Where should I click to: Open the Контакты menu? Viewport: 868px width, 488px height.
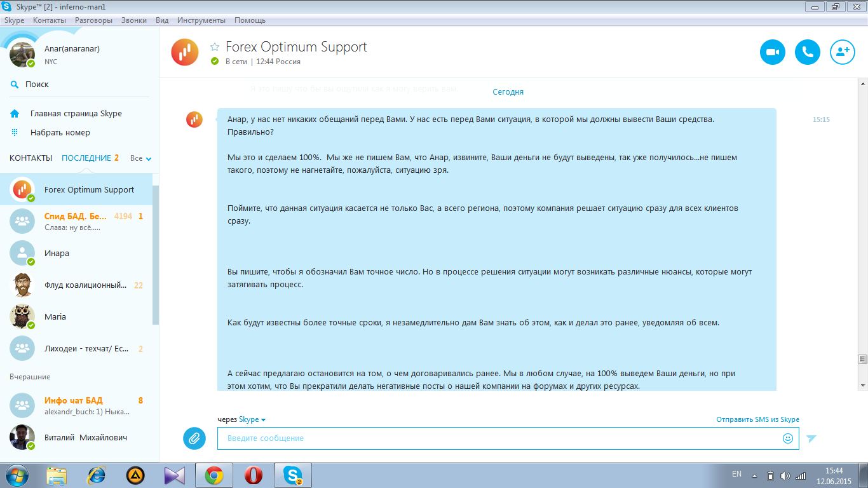50,20
